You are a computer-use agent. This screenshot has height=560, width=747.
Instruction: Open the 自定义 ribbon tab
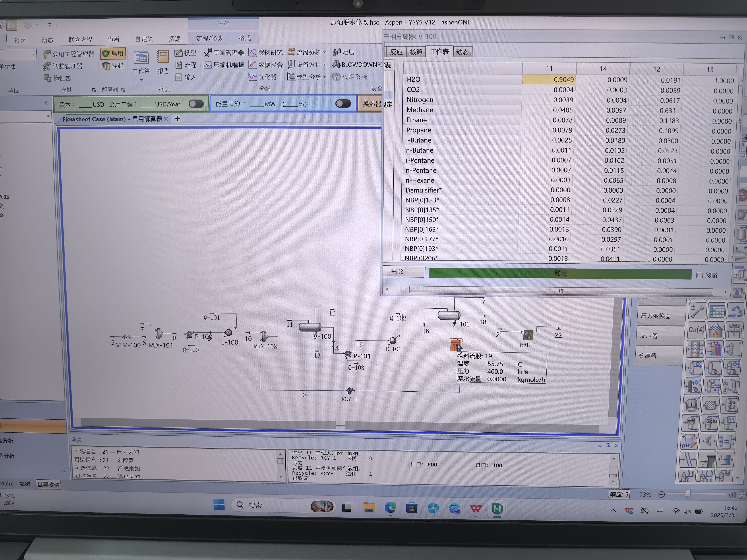[144, 39]
